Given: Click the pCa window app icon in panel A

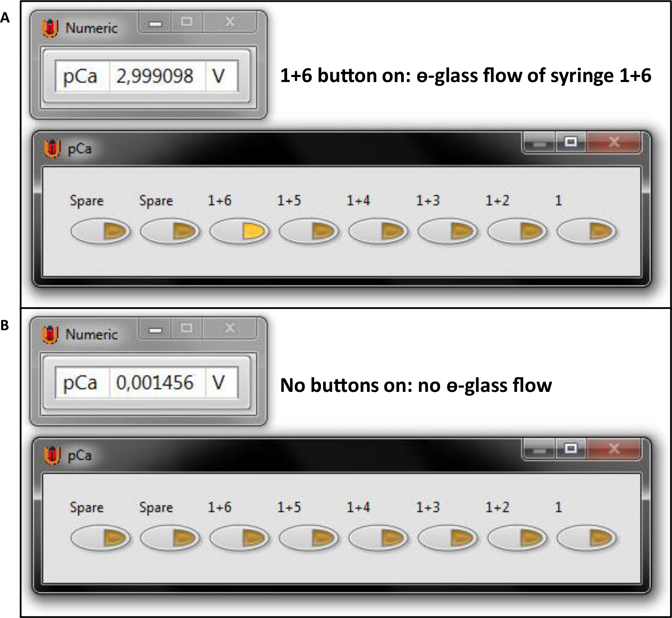Looking at the screenshot, I should pos(52,149).
